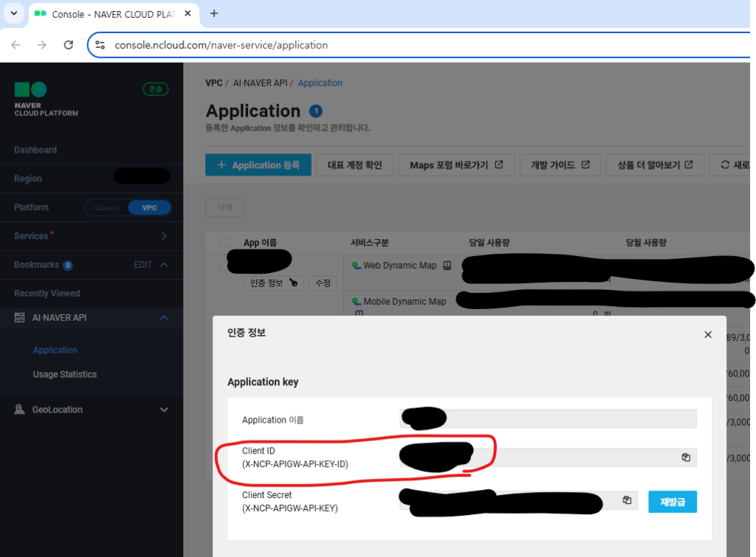The width and height of the screenshot is (756, 557).
Task: Copy the Client ID value
Action: [686, 457]
